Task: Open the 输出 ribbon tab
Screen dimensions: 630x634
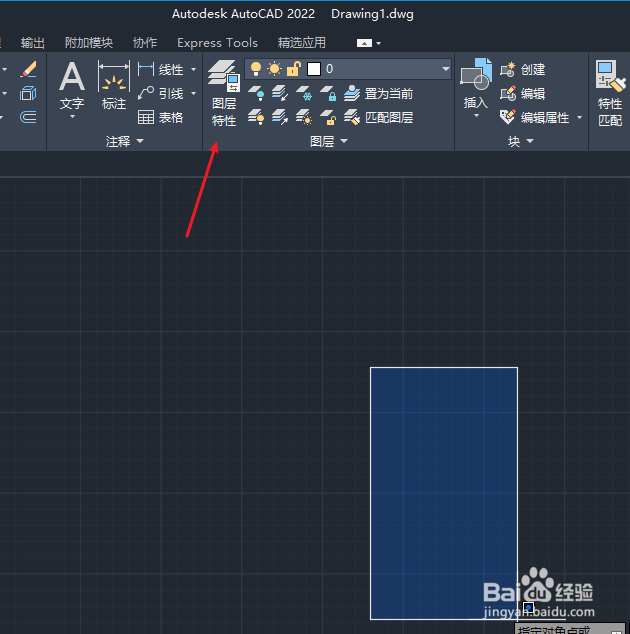Action: pyautogui.click(x=33, y=42)
